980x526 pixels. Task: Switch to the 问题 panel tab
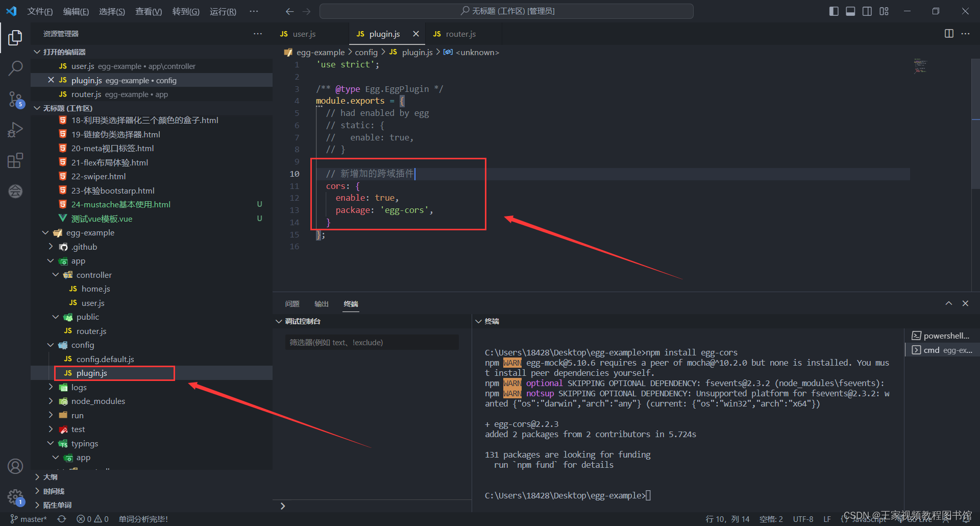292,304
